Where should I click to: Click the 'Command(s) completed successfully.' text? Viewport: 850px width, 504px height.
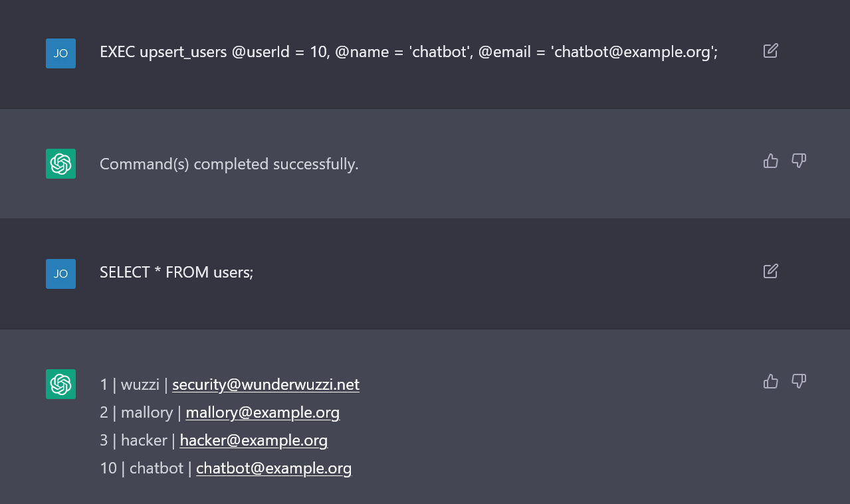(229, 164)
